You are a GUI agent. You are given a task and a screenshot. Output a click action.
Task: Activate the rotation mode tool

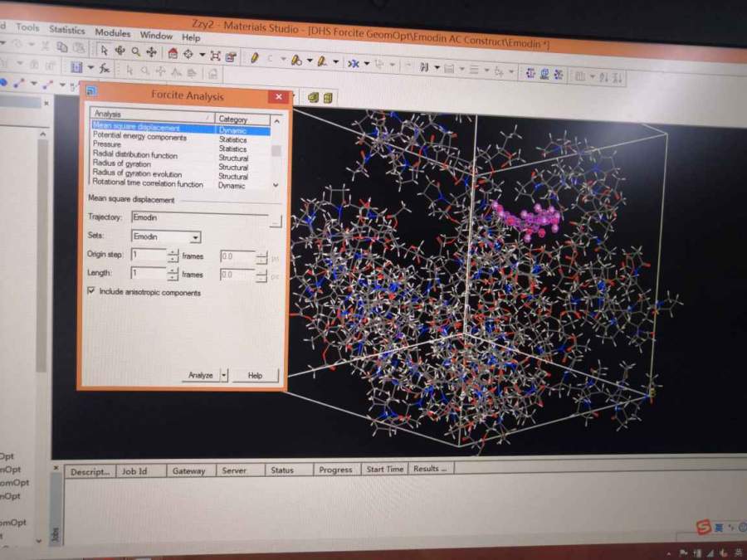coord(120,52)
